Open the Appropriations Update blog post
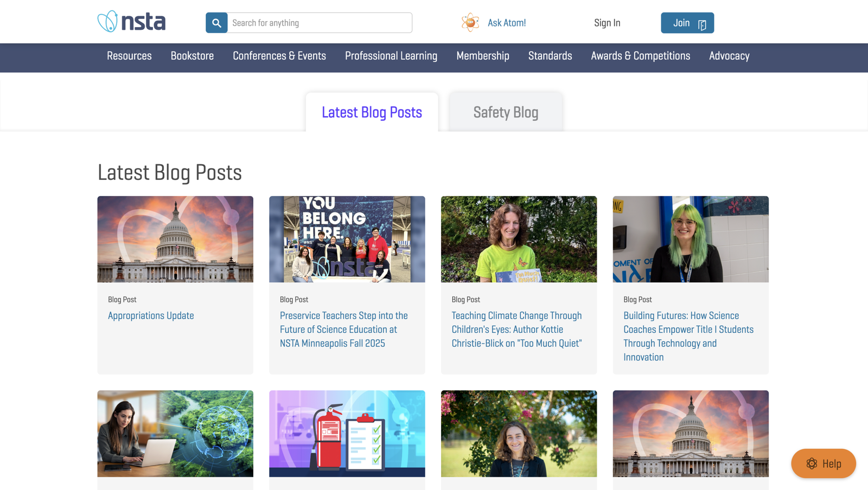868x490 pixels. [151, 315]
